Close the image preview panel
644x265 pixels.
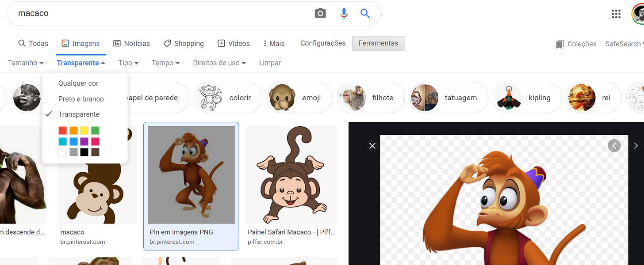point(372,146)
